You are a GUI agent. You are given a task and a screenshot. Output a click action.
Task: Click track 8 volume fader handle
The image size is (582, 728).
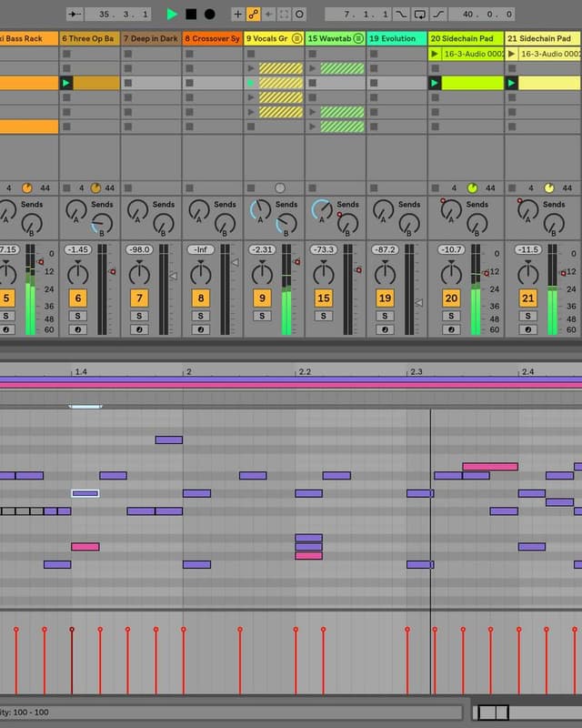tap(235, 263)
